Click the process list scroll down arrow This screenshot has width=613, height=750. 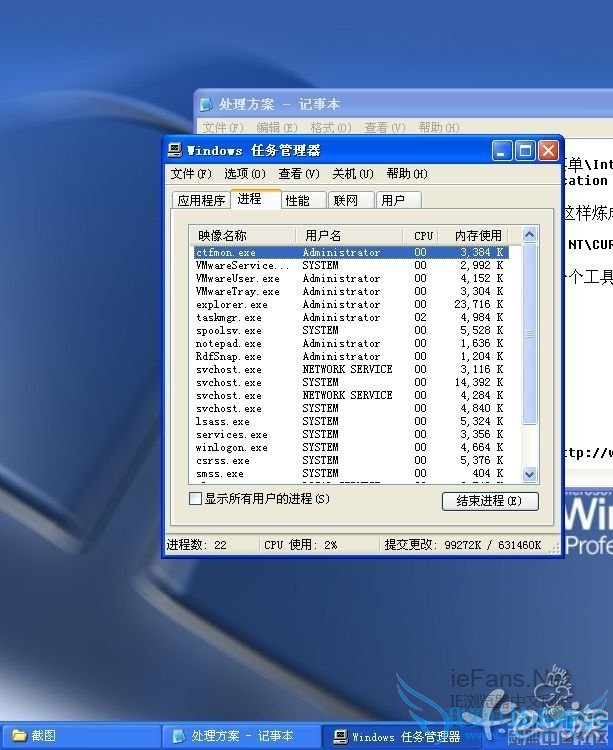point(529,474)
